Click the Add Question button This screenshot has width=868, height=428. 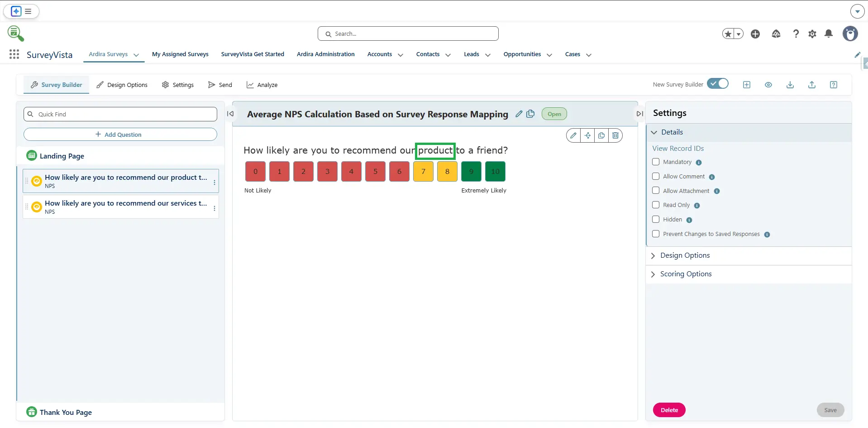(120, 135)
